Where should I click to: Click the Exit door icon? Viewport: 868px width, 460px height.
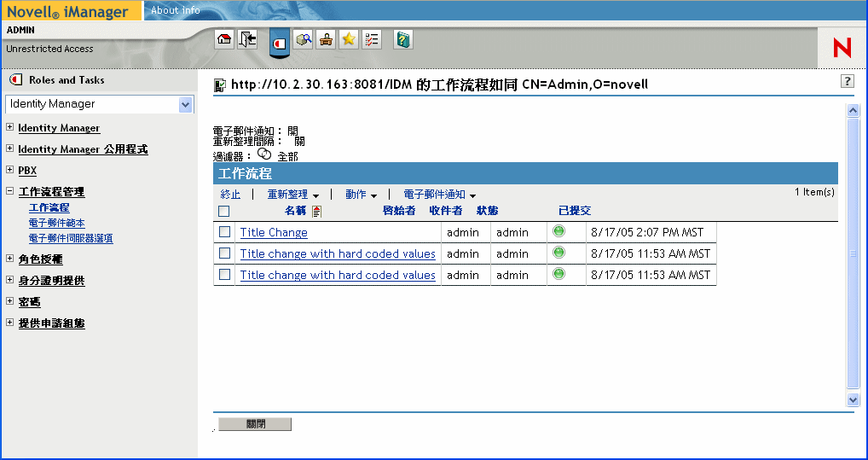tap(247, 39)
